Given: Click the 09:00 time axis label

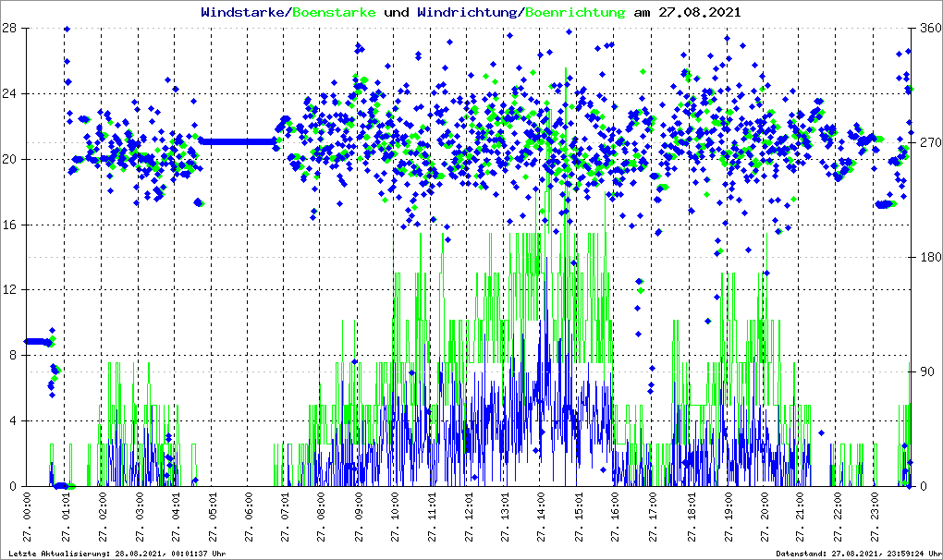Looking at the screenshot, I should click(x=359, y=517).
